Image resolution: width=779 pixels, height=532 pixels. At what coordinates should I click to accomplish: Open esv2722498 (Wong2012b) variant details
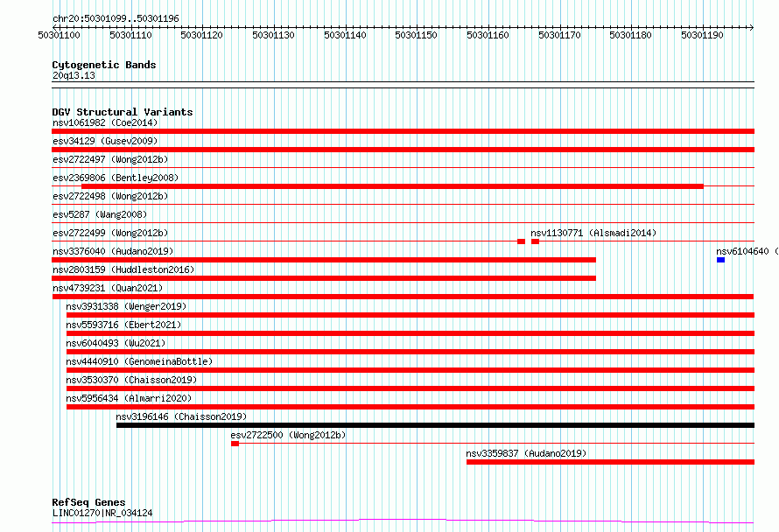110,196
